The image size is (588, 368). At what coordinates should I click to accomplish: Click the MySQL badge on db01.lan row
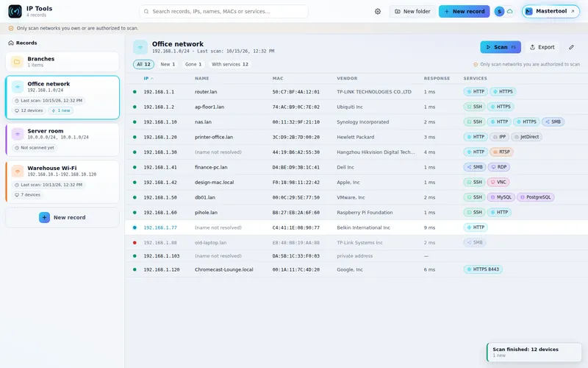[x=501, y=197]
